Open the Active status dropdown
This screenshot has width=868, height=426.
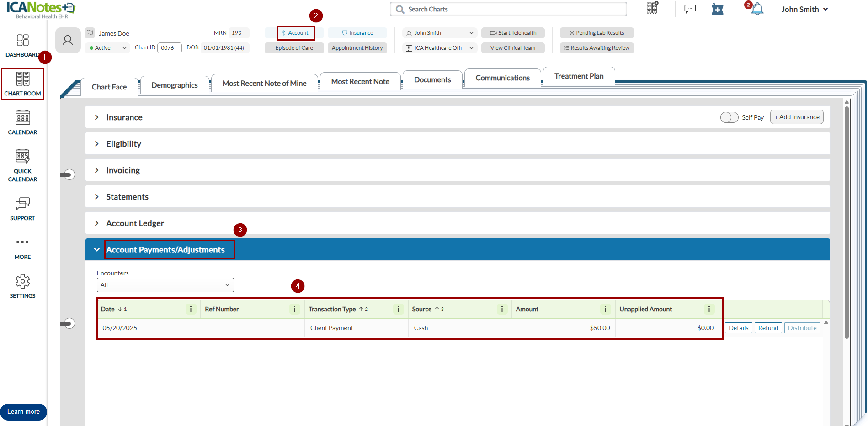(x=107, y=48)
